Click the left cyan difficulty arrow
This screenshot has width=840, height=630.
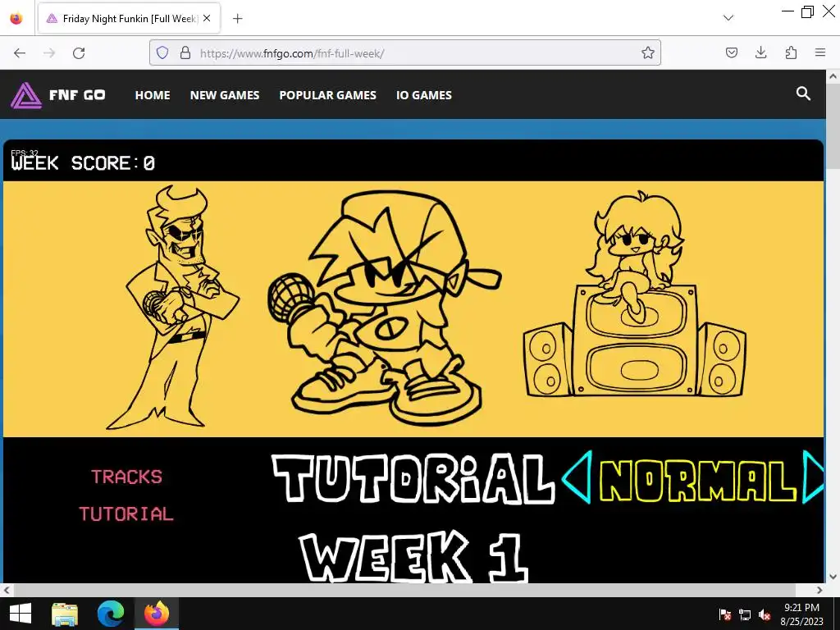(x=577, y=477)
